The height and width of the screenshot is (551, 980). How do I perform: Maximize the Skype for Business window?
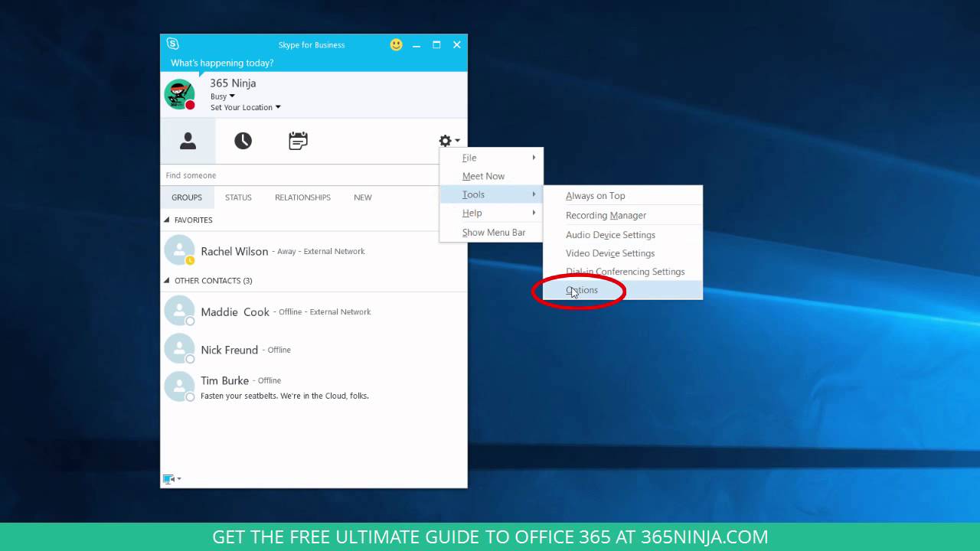tap(436, 45)
